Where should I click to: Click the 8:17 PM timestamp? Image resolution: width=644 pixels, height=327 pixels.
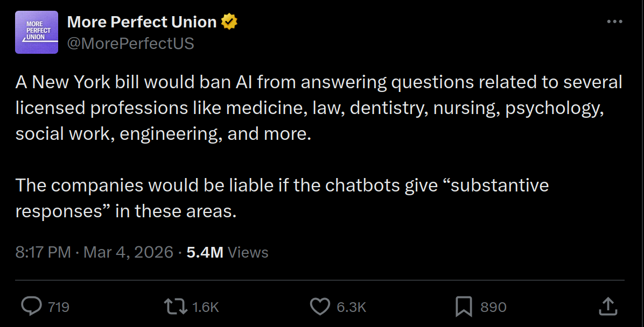(x=43, y=252)
